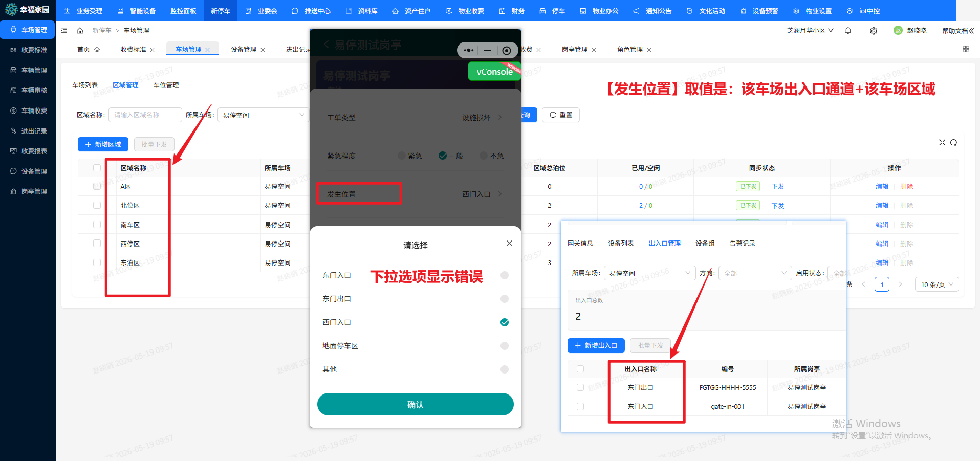Open 车辆审核 in the sidebar
The width and height of the screenshot is (980, 461).
point(29,90)
